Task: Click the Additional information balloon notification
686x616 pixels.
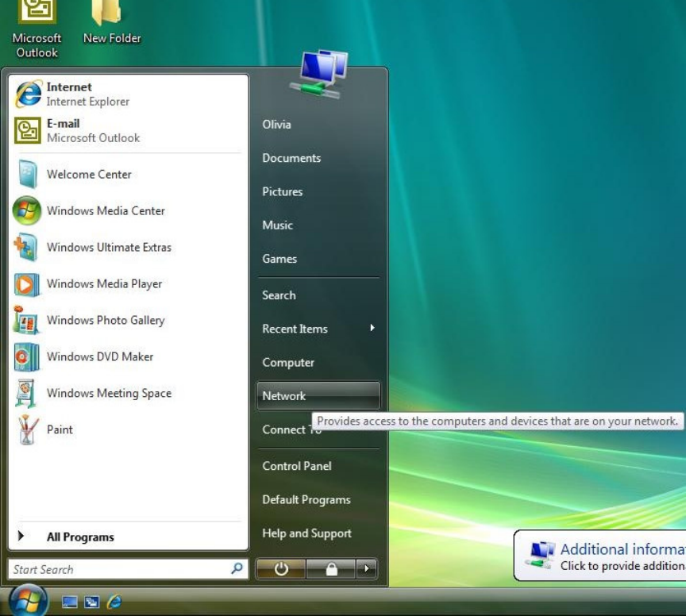Action: click(x=599, y=556)
